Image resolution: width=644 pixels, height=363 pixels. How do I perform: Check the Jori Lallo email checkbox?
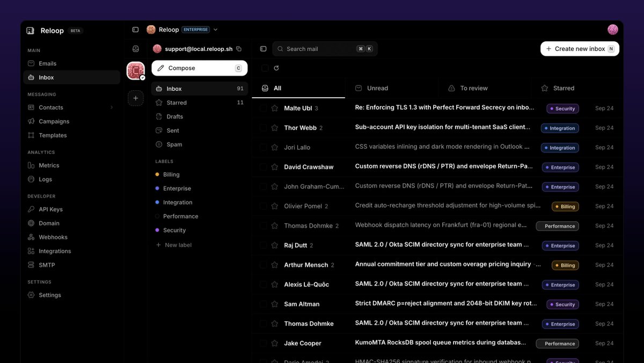(x=263, y=147)
